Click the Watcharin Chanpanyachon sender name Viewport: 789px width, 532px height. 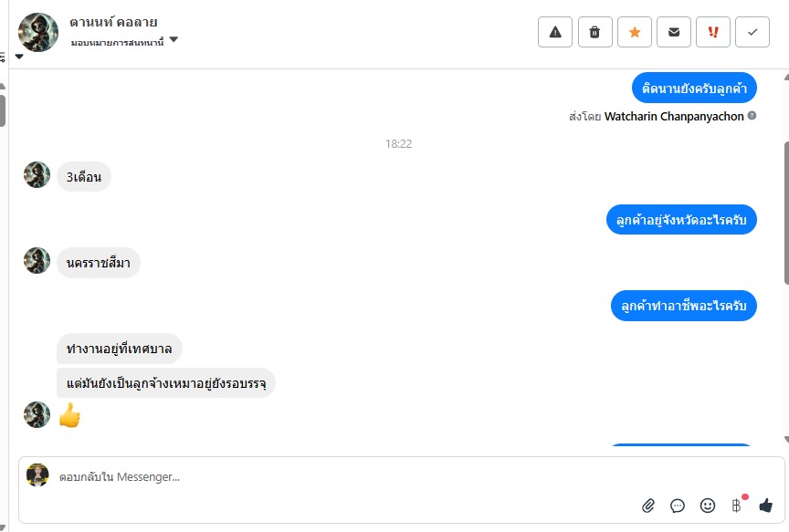674,116
